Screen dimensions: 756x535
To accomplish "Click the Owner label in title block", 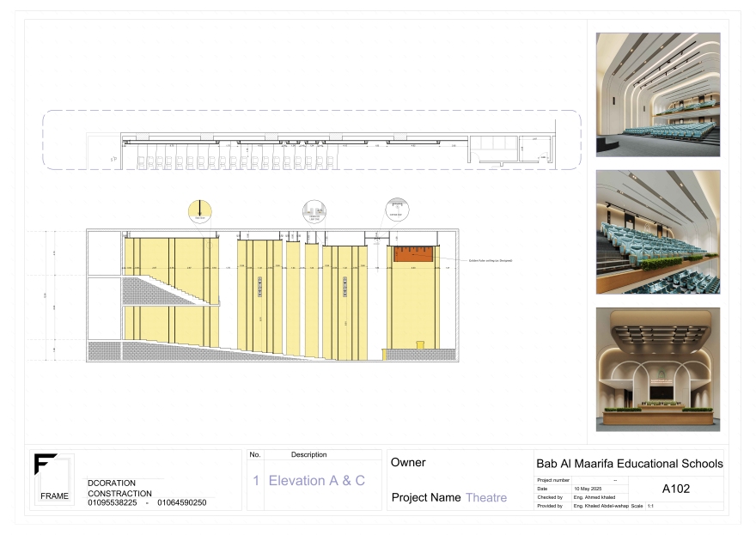I will pyautogui.click(x=408, y=463).
